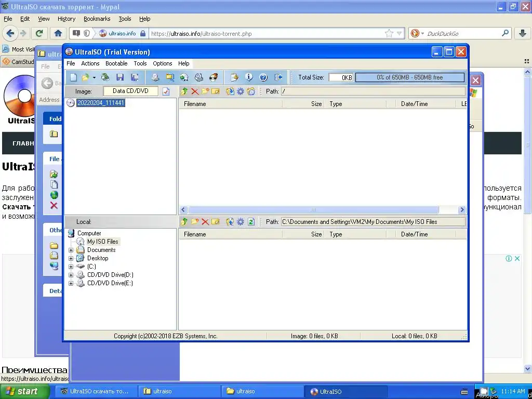The image size is (532, 399).
Task: Switch to the ultraiso folder taskbar button with open-folder icon
Action: point(261,391)
